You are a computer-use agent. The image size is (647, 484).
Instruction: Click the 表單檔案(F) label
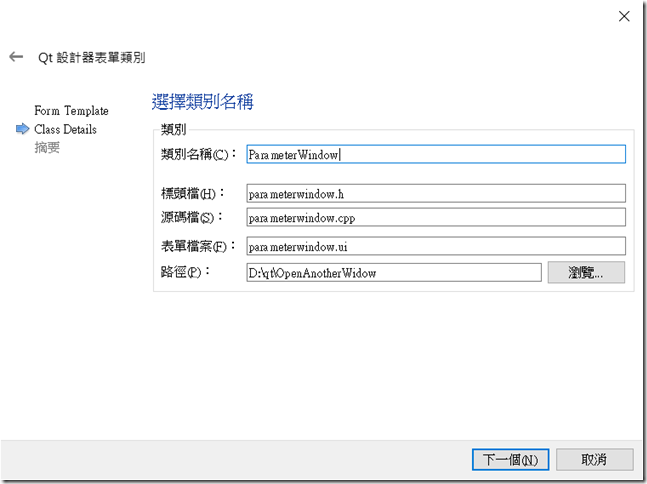(x=198, y=246)
